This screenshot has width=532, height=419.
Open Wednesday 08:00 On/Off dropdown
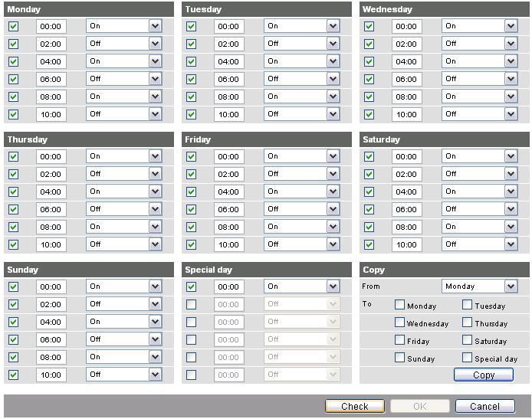pyautogui.click(x=479, y=97)
